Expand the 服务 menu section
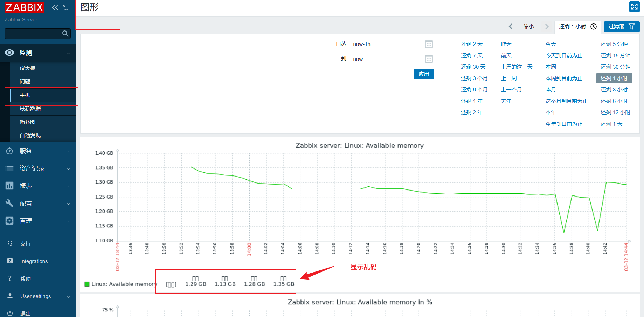This screenshot has height=317, width=644. pos(68,151)
